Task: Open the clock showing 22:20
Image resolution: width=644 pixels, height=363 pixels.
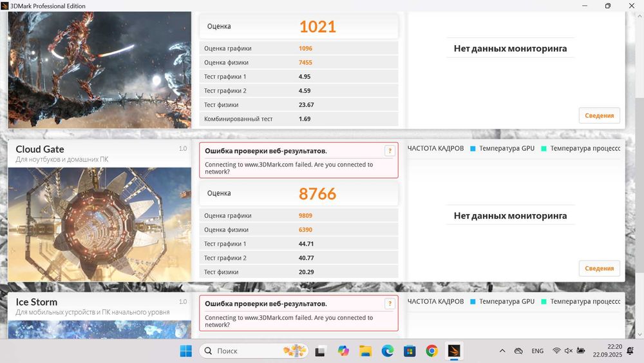Action: 607,351
